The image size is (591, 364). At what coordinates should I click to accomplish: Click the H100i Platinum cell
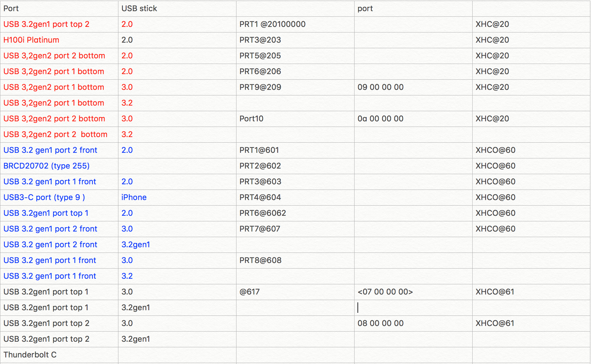(x=31, y=40)
